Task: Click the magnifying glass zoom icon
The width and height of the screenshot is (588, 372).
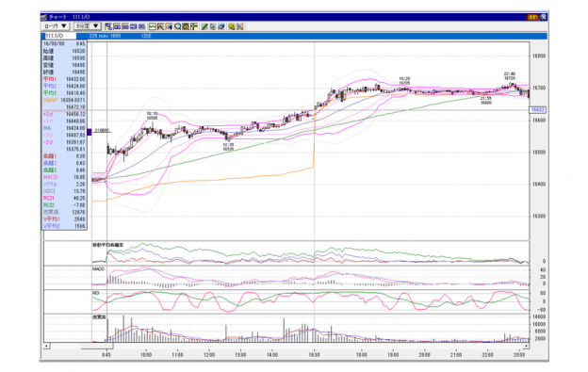Action: click(178, 26)
